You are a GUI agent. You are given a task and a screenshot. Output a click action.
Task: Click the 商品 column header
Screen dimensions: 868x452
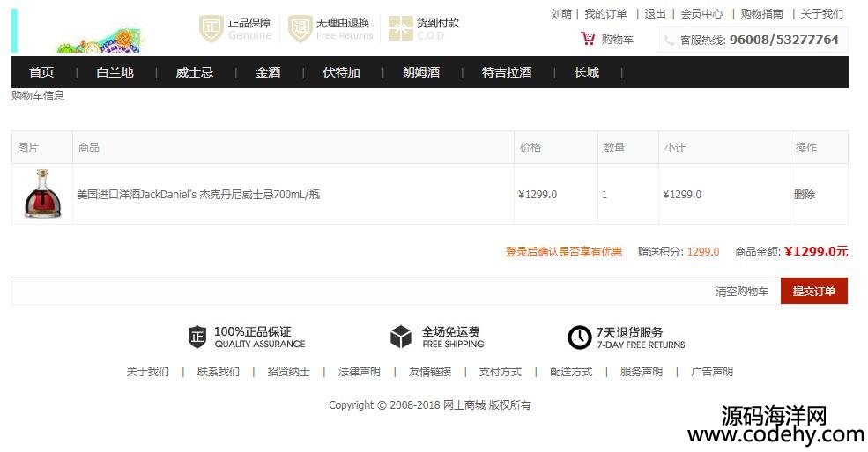(89, 147)
